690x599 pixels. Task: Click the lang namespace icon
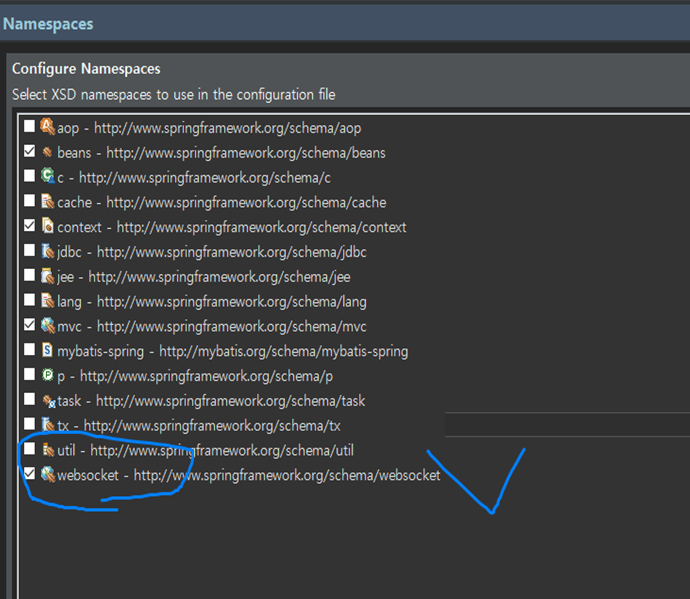point(48,301)
